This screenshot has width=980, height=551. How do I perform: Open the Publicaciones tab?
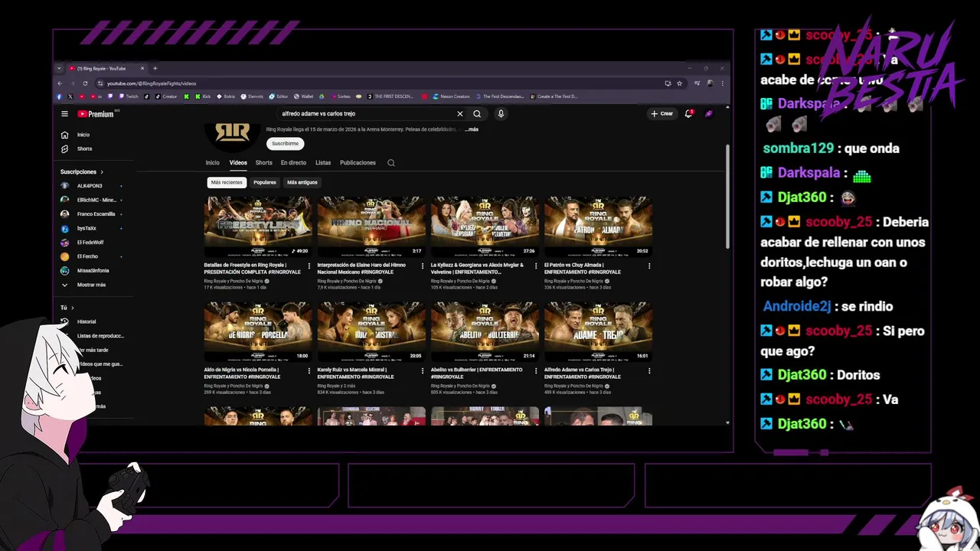pos(358,163)
